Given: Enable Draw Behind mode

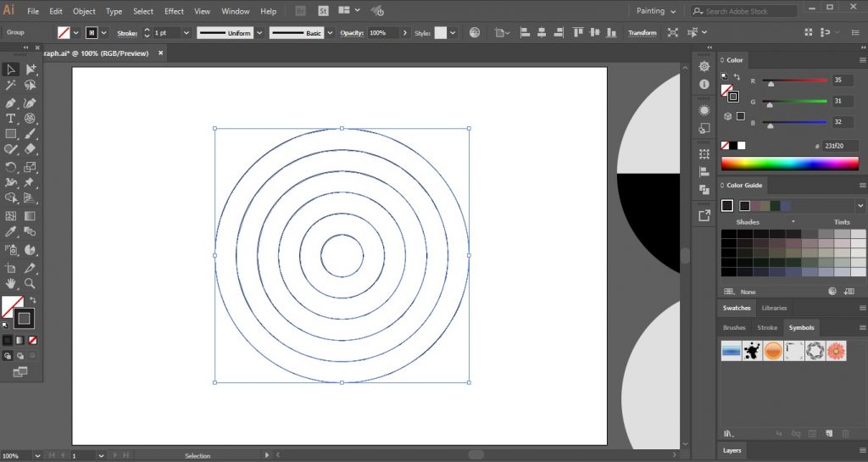Looking at the screenshot, I should coord(20,356).
